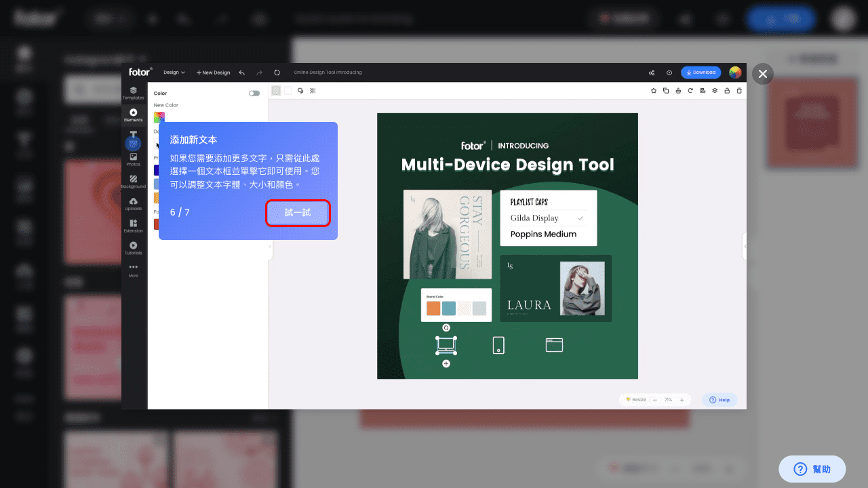The width and height of the screenshot is (868, 488).
Task: Click the undo arrow in the top bar
Action: coord(241,72)
